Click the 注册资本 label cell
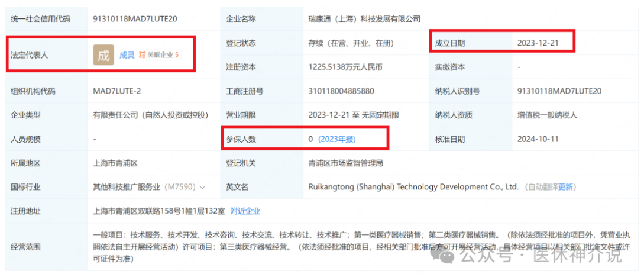The width and height of the screenshot is (644, 274). click(262, 67)
